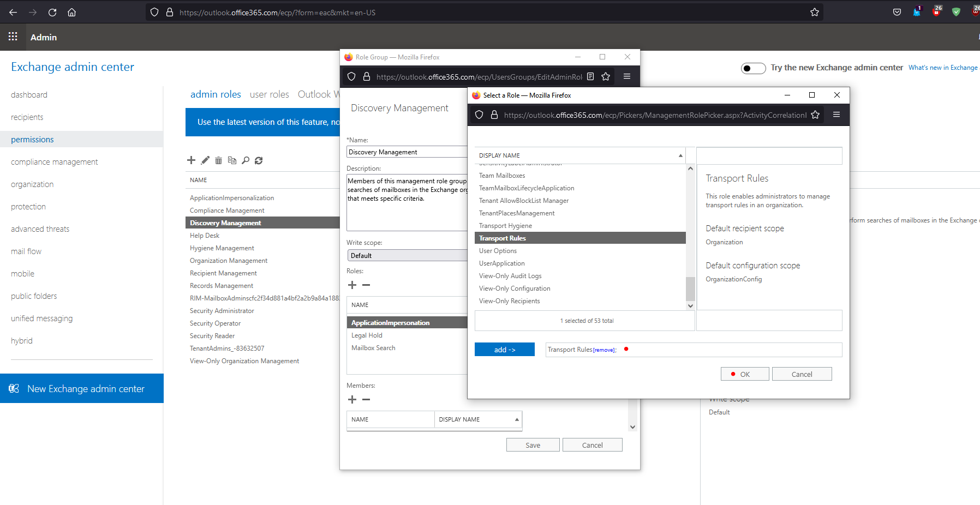Click the add new role group plus icon

point(191,160)
